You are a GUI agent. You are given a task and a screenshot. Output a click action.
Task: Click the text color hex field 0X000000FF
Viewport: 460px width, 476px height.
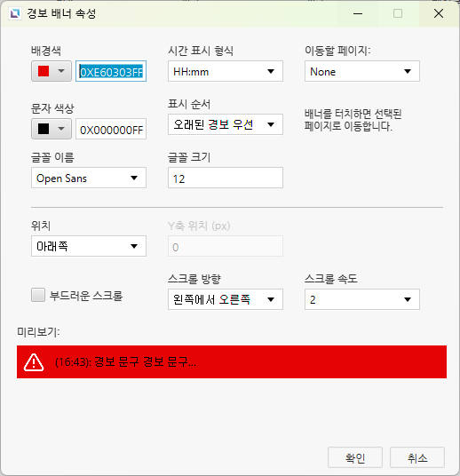111,129
